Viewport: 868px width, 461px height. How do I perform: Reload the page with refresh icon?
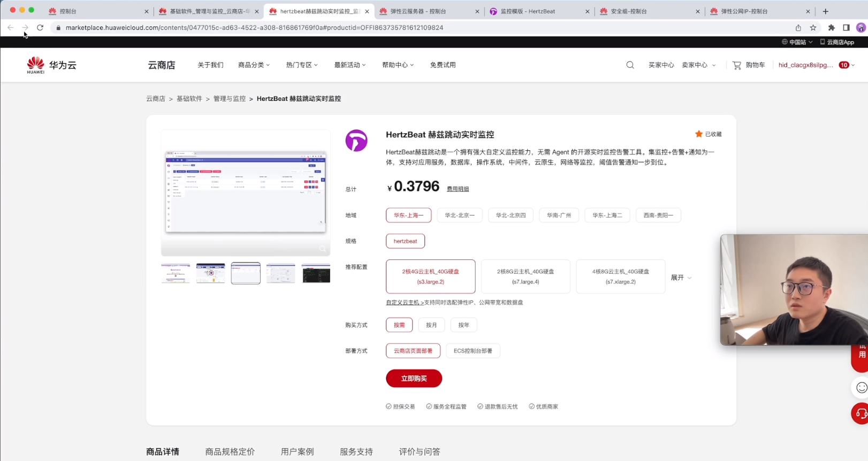[x=40, y=27]
